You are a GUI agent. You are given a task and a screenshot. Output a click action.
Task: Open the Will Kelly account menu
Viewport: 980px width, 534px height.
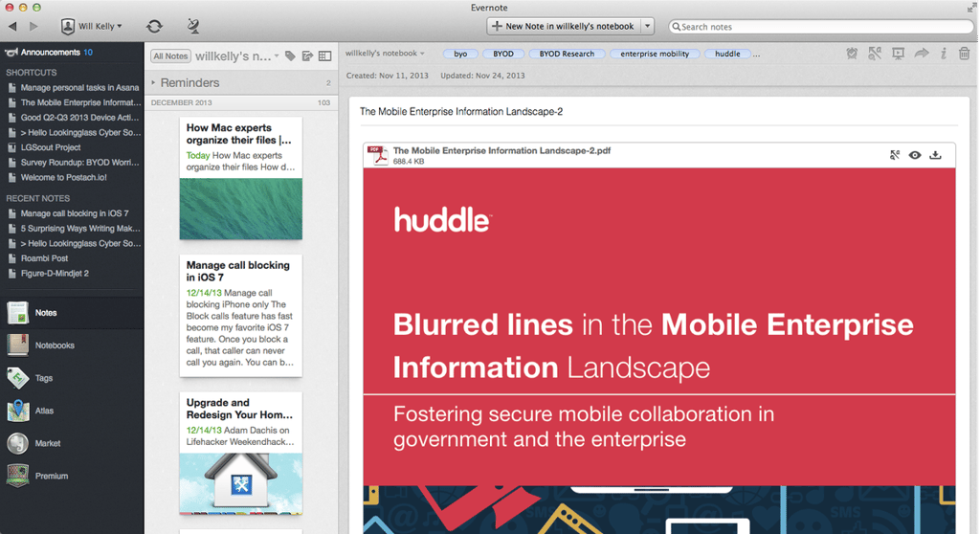click(91, 26)
